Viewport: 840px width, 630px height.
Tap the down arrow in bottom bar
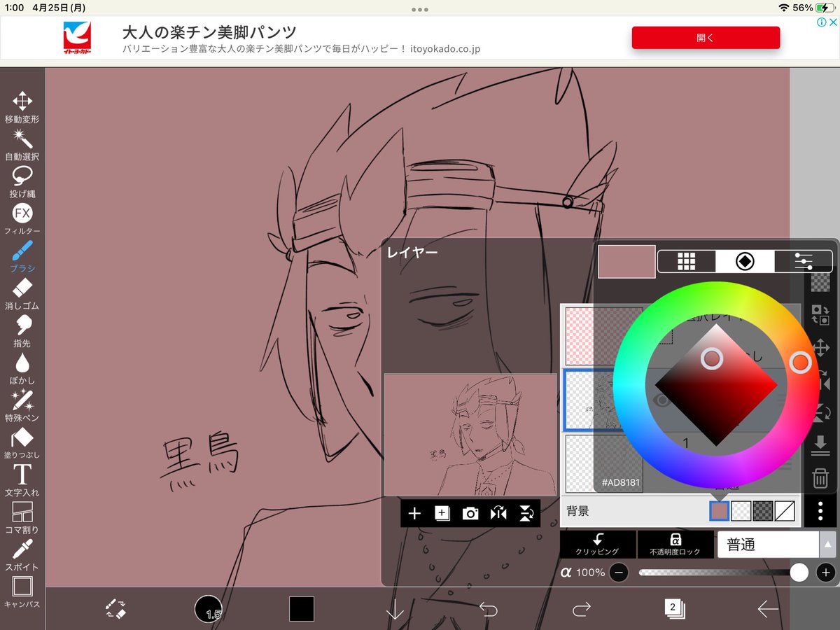click(x=395, y=608)
